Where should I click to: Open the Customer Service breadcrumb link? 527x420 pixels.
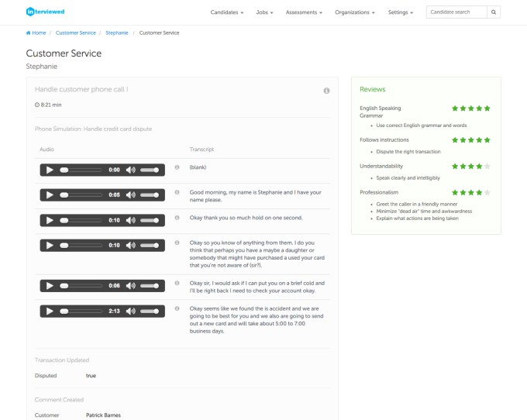76,33
